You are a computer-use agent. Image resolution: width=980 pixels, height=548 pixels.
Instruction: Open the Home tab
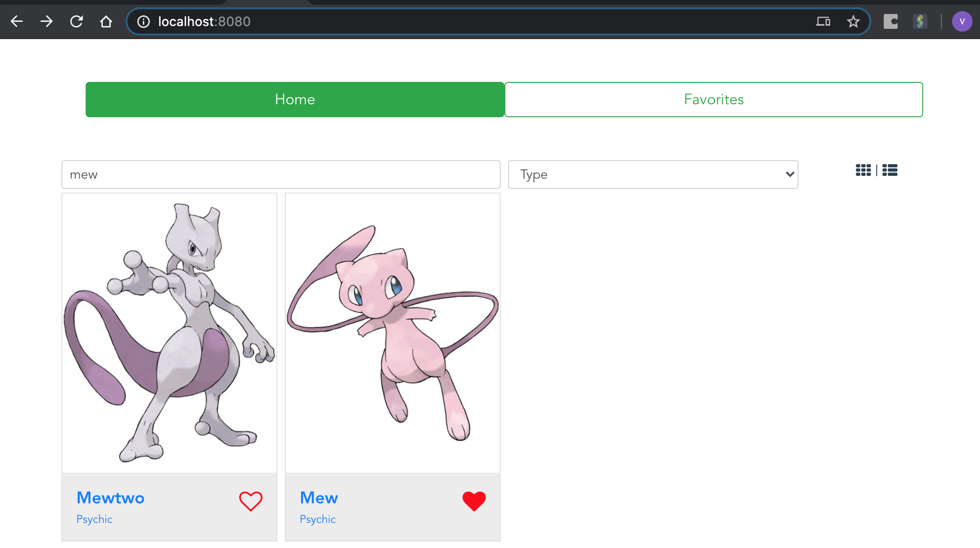click(x=295, y=100)
